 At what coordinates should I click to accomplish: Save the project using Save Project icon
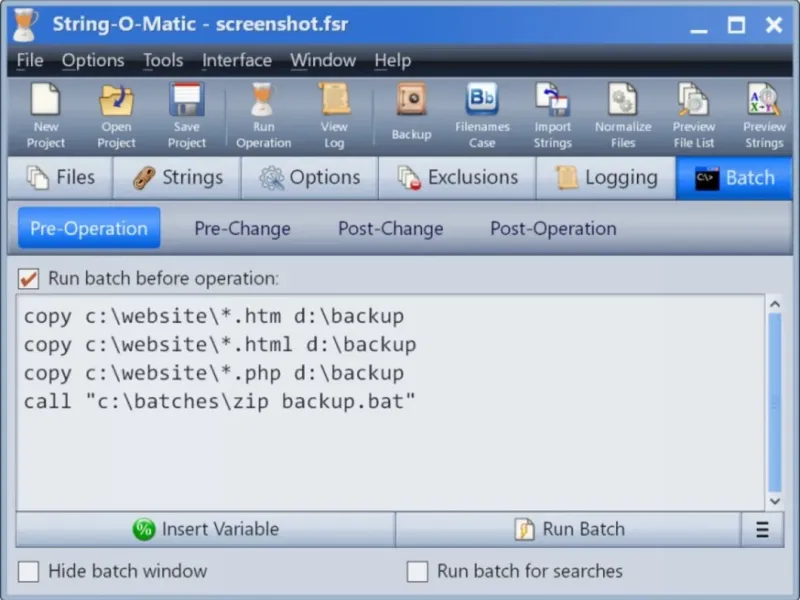click(187, 117)
